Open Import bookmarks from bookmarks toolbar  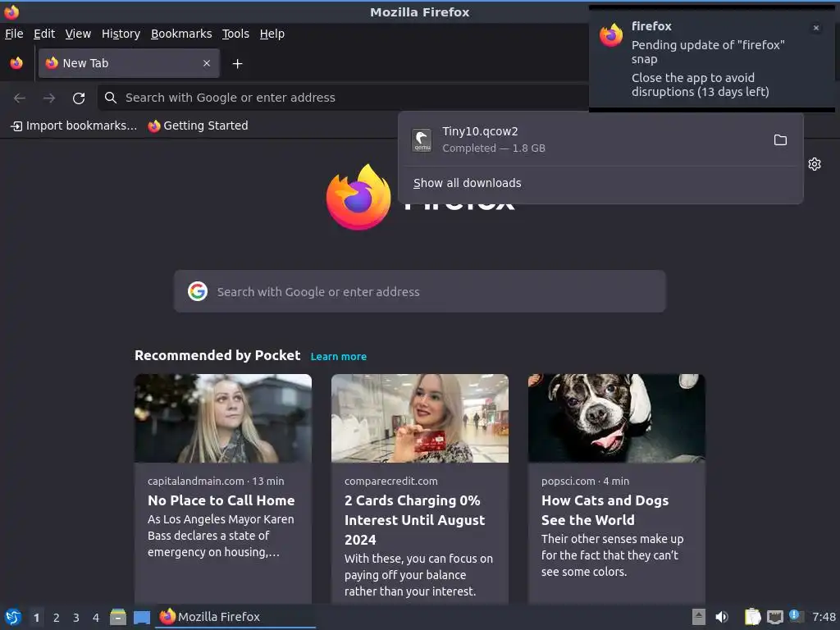point(74,126)
